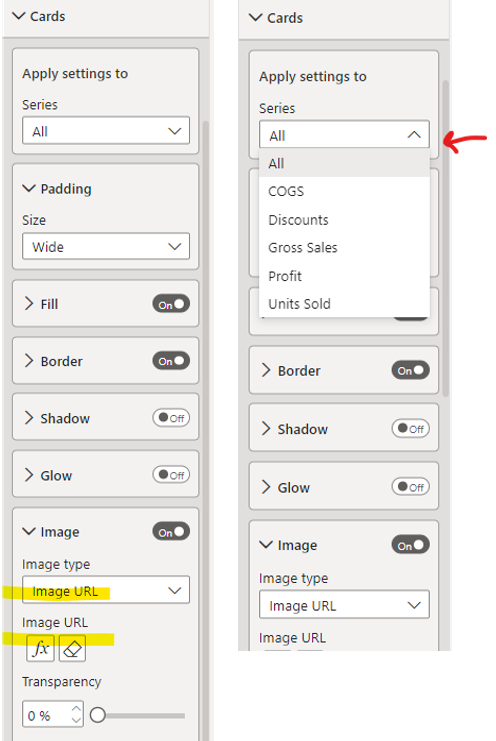The image size is (496, 741).
Task: Click the Transparency slider handle
Action: click(x=98, y=715)
